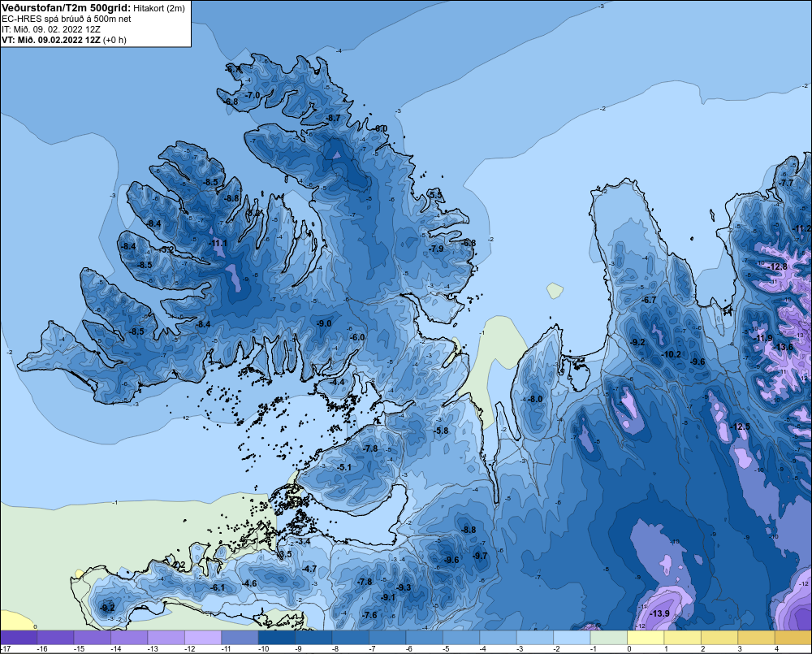Screen dimensions: 812x654
Task: Click the -8.0 temperature label
Action: (x=535, y=399)
